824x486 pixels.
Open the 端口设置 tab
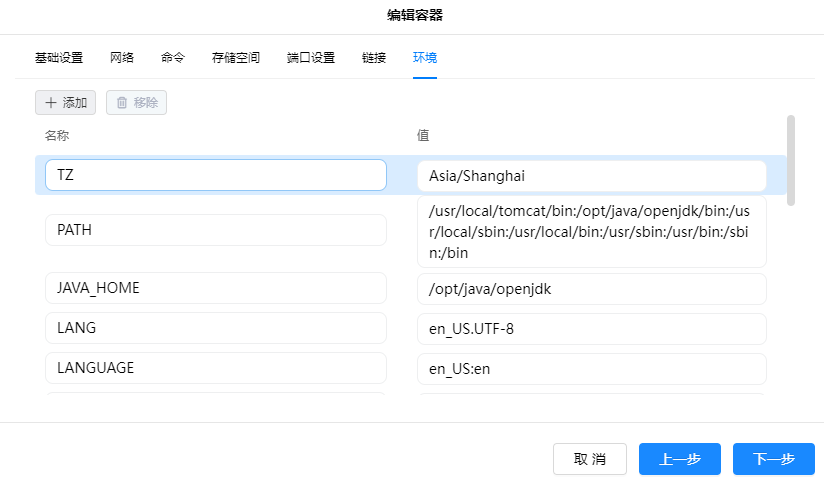(x=310, y=57)
